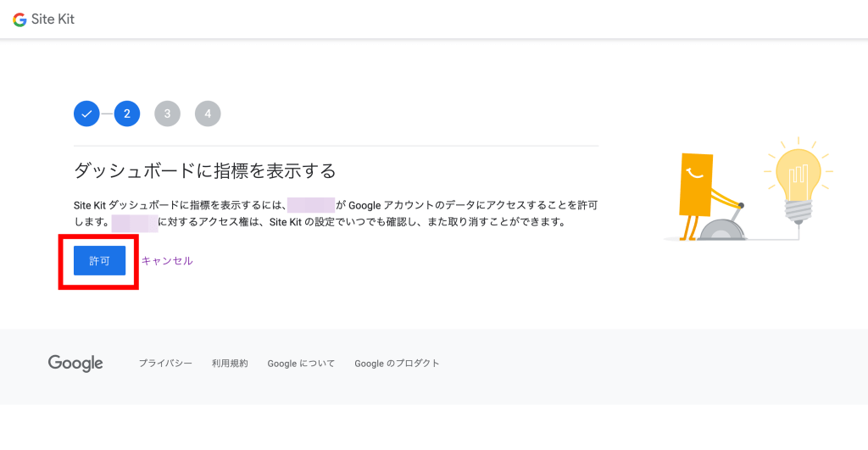The width and height of the screenshot is (868, 450).
Task: Open the Google について footer link
Action: pos(301,363)
